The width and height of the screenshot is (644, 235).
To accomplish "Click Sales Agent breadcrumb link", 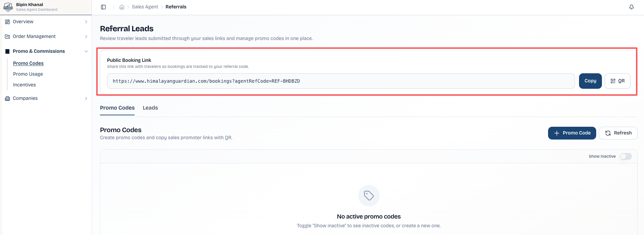I will (x=145, y=7).
